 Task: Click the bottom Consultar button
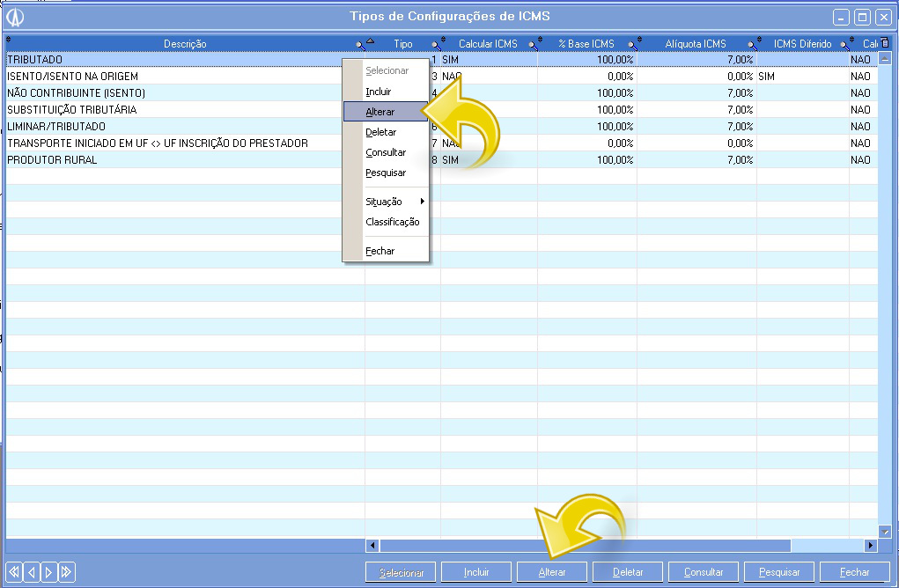[x=704, y=572]
